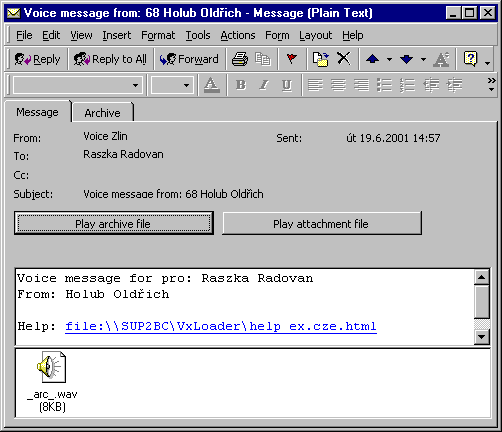The image size is (502, 432).
Task: Open Office Assistant help question icon
Action: (x=470, y=59)
